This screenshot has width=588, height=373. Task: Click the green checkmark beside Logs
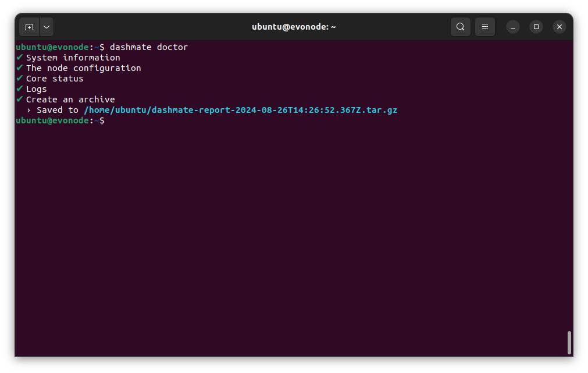point(20,89)
